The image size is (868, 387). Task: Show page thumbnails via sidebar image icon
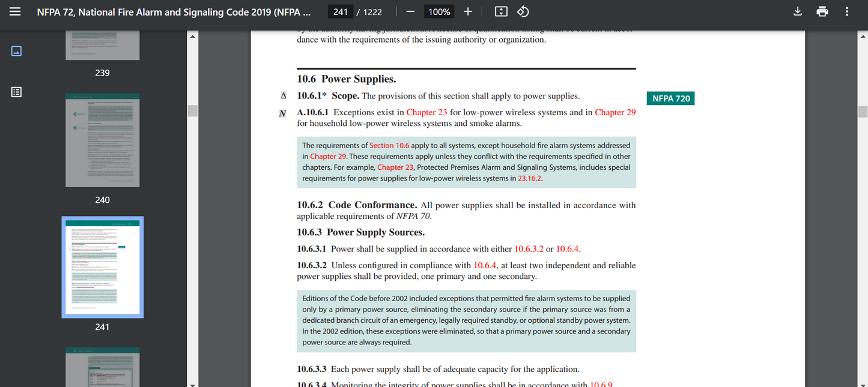coord(16,50)
